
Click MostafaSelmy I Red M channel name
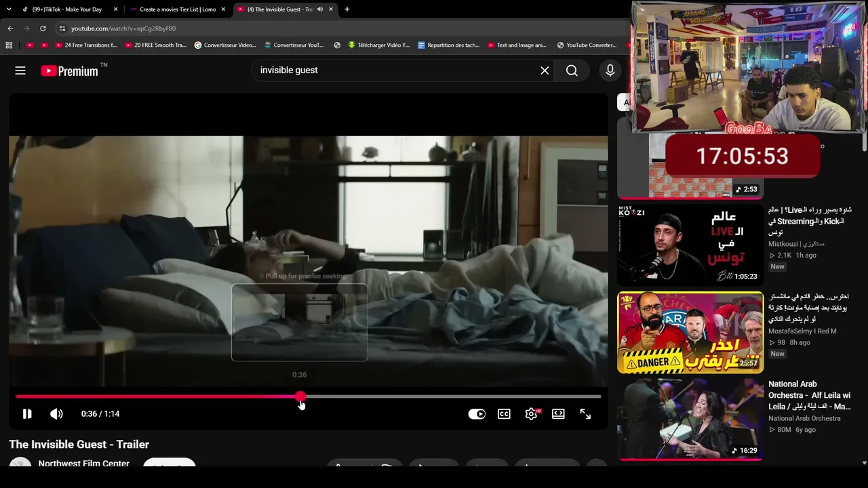pos(802,331)
